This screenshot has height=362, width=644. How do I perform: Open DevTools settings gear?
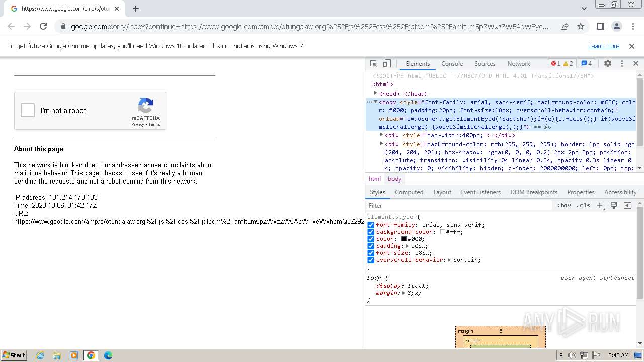click(608, 64)
